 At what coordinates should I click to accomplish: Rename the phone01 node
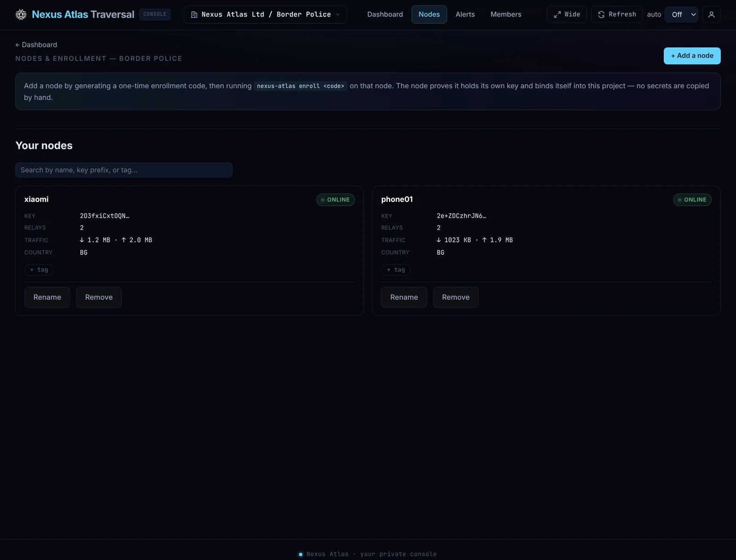coord(404,297)
